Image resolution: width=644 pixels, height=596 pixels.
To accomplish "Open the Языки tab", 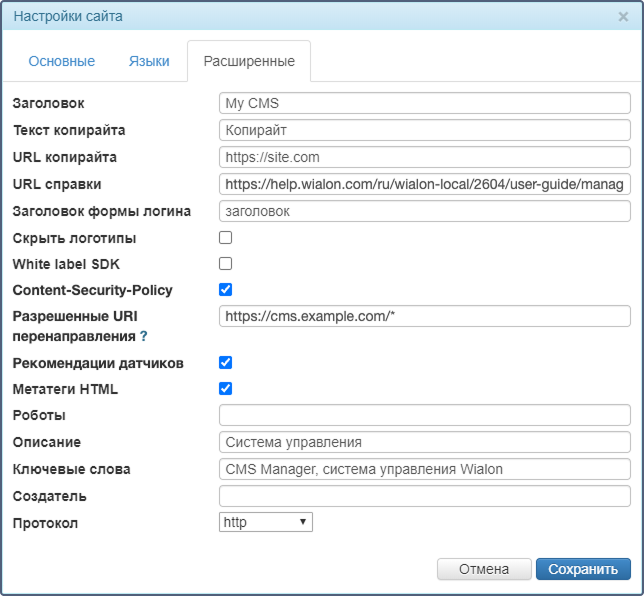I will click(x=149, y=61).
